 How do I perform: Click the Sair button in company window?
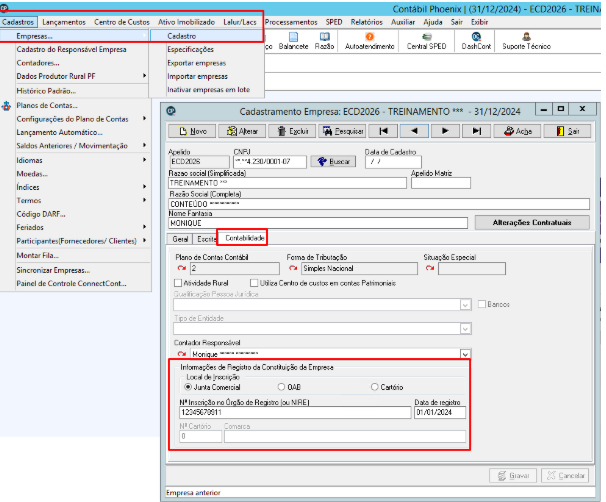[567, 131]
